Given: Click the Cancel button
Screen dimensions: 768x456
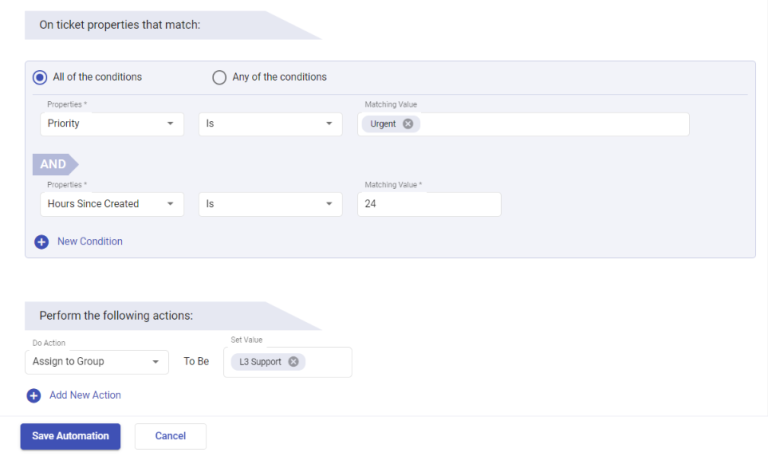Looking at the screenshot, I should (x=170, y=436).
